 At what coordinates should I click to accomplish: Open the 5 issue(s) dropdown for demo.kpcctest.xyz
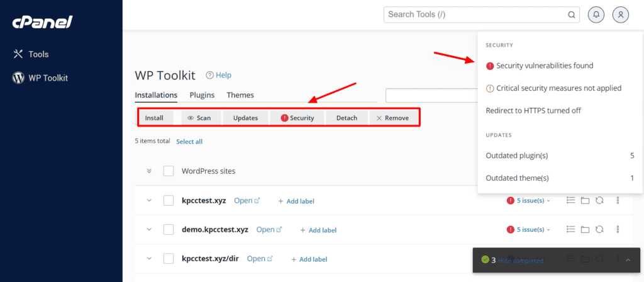(x=528, y=230)
